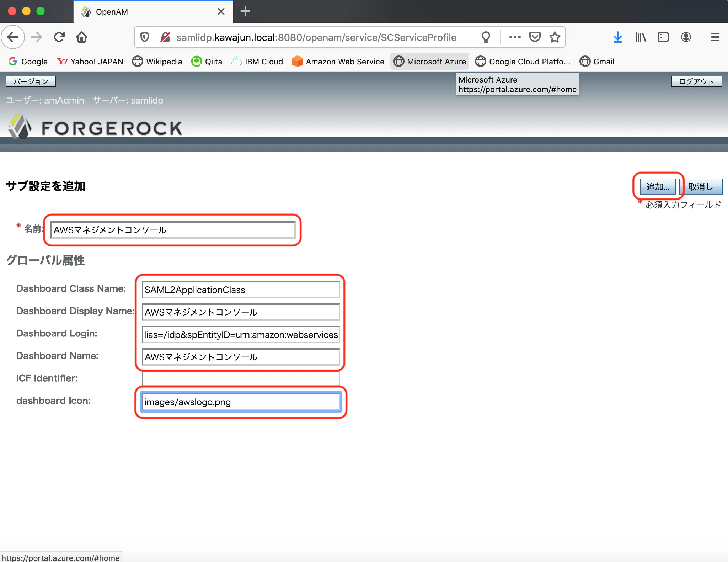Save page to Pocket icon
728x562 pixels.
click(x=535, y=37)
